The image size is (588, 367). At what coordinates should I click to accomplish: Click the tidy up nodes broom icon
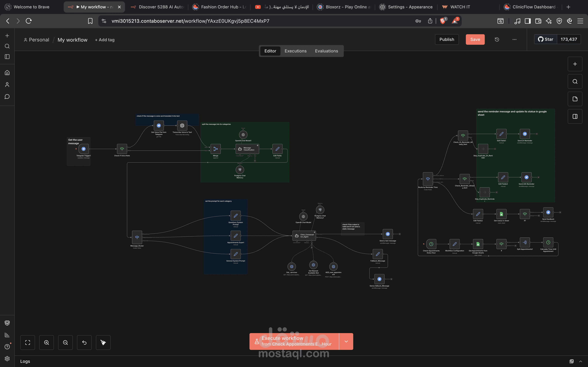(103, 343)
